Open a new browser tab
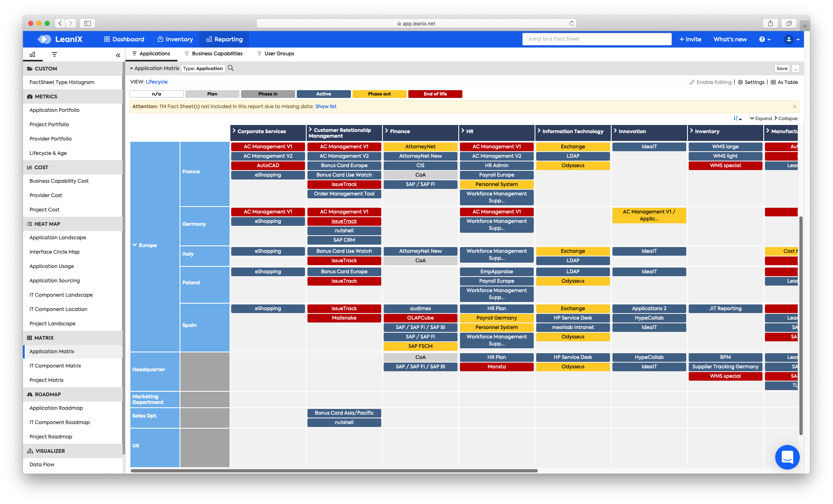 coord(805,26)
